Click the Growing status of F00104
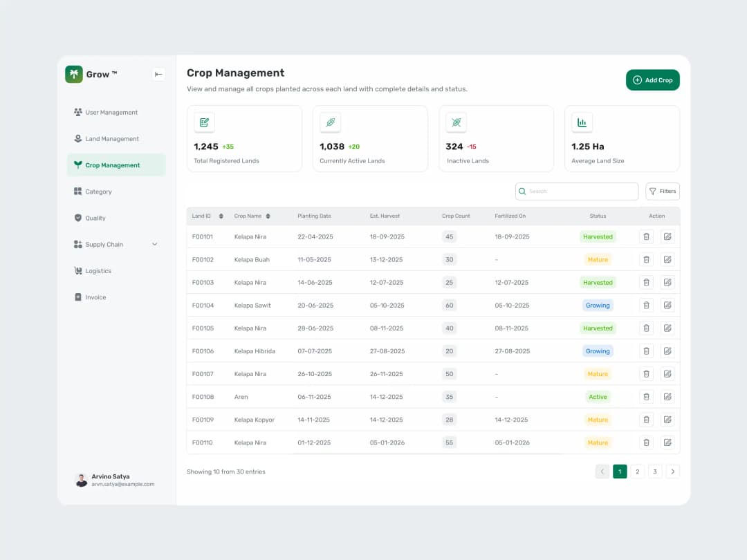The image size is (747, 560). click(x=598, y=306)
